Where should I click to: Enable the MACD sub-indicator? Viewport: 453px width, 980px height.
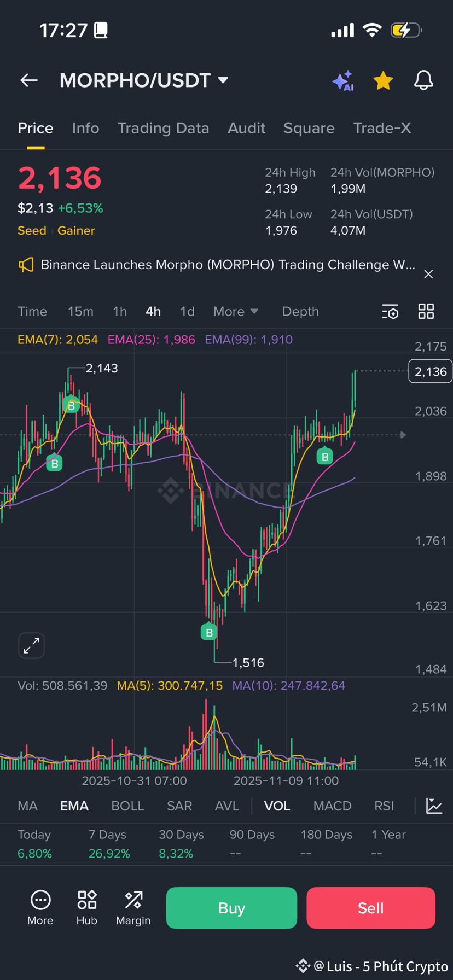pyautogui.click(x=333, y=806)
